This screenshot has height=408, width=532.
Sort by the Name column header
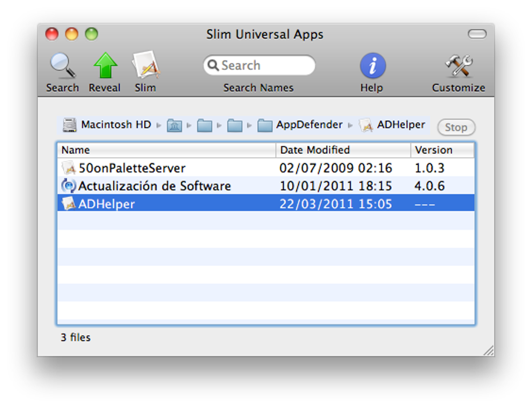pyautogui.click(x=166, y=150)
